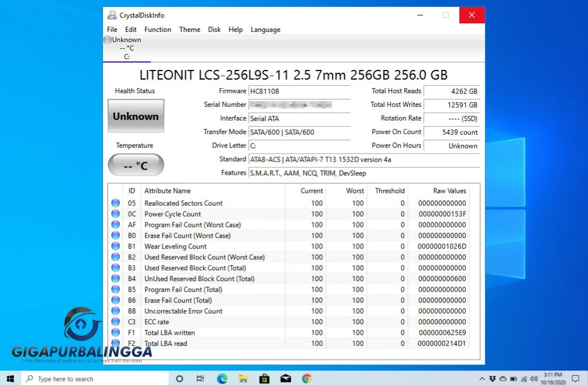This screenshot has height=385, width=588.
Task: Click the LITEONIT LCS-256L9S-11 disk title
Action: (x=294, y=75)
